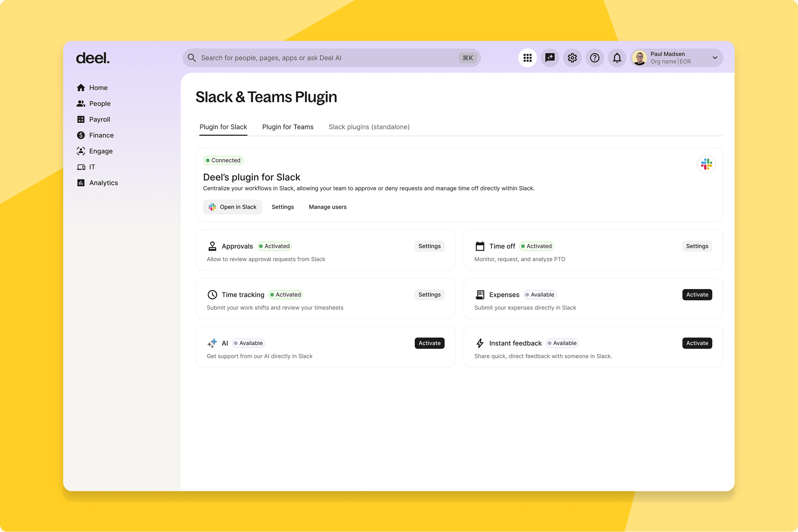Click the Open in Slack button
The image size is (798, 532).
(x=233, y=207)
